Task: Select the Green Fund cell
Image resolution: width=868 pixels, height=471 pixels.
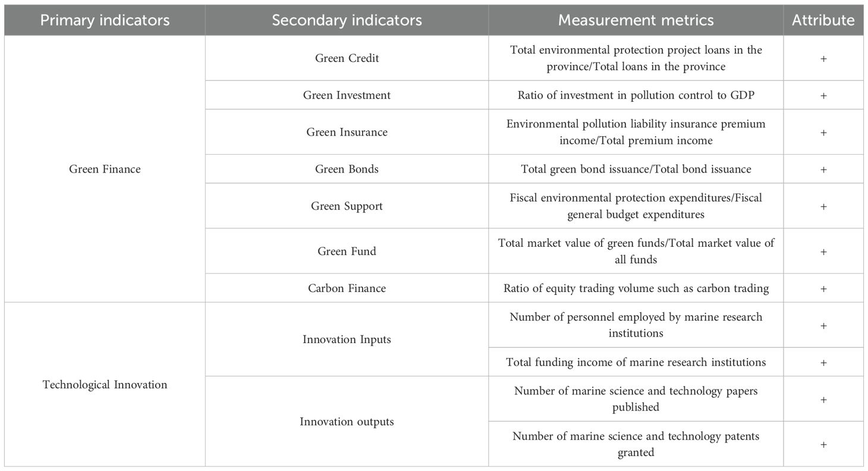Action: pos(347,251)
